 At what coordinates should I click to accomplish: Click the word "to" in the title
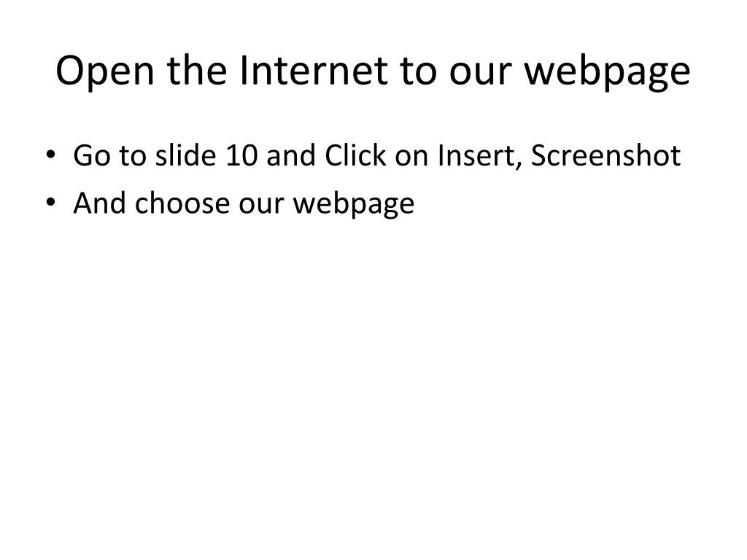(418, 71)
